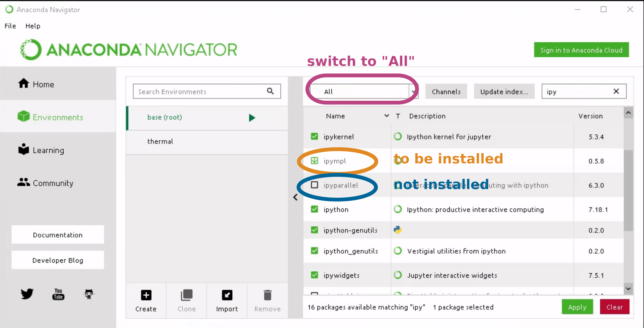Toggle the ipykernel package checkbox
The width and height of the screenshot is (644, 328).
coord(314,136)
